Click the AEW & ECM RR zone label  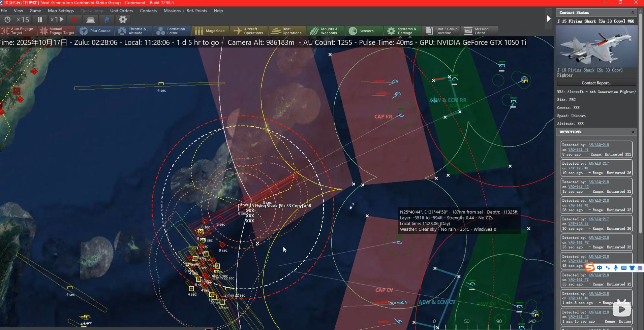tap(448, 100)
